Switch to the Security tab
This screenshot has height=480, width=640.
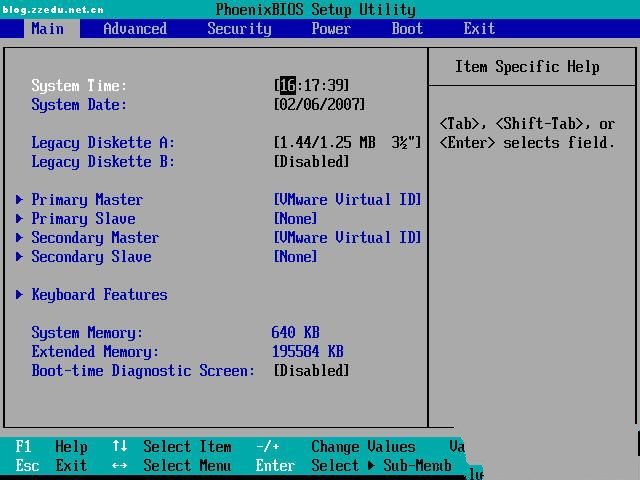pos(239,28)
